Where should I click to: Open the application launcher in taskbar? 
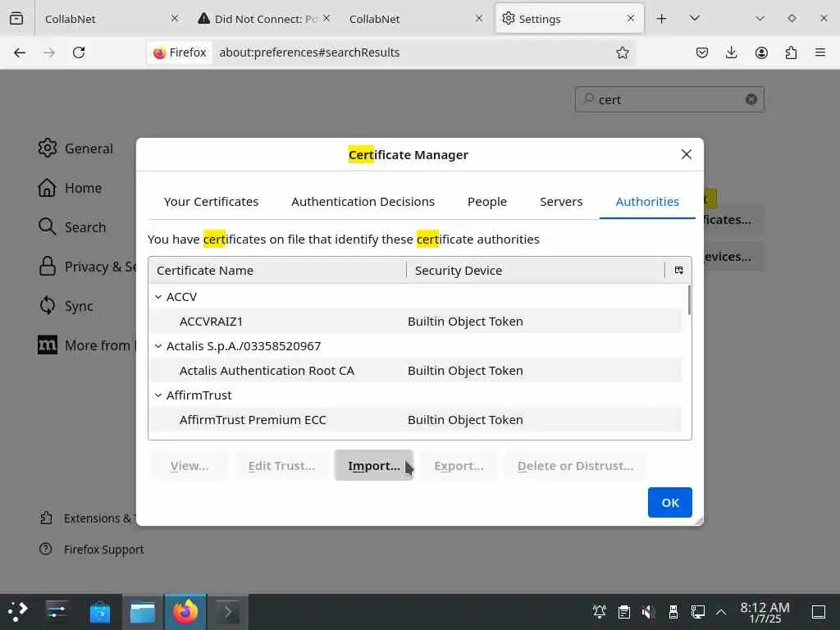18,611
